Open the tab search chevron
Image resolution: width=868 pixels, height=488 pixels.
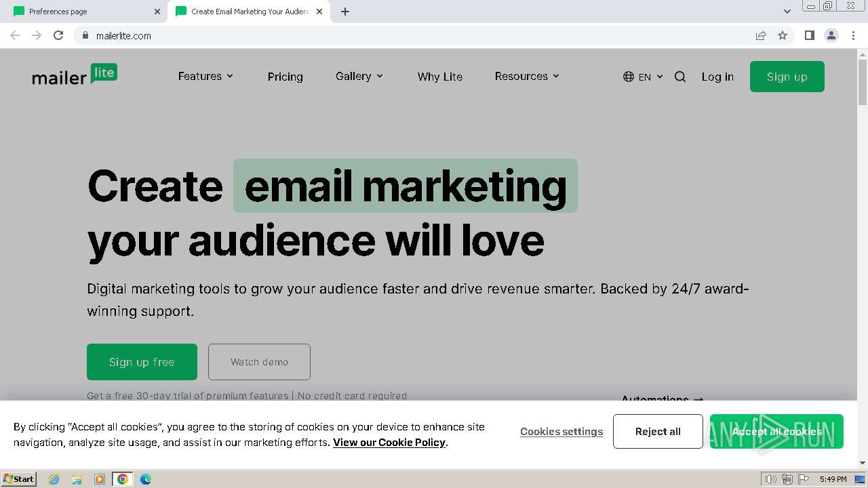[787, 12]
